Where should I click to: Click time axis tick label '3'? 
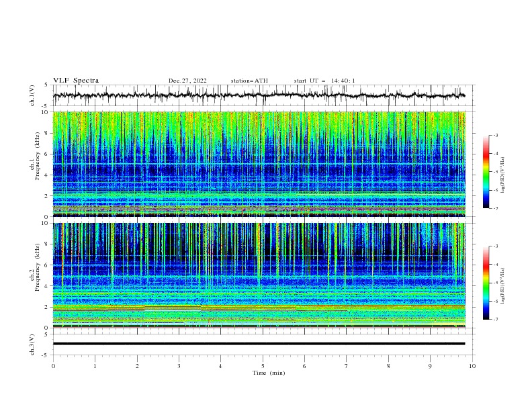(179, 366)
